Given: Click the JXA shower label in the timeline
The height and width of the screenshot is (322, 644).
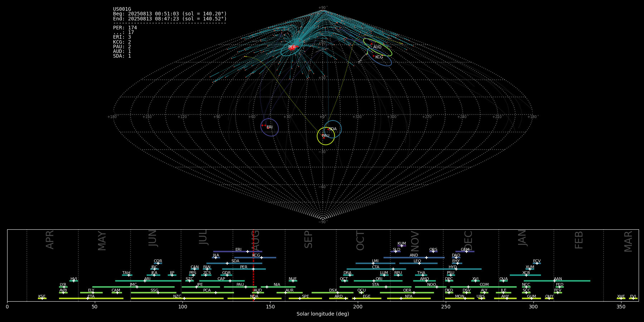Looking at the screenshot, I should pyautogui.click(x=216, y=255).
